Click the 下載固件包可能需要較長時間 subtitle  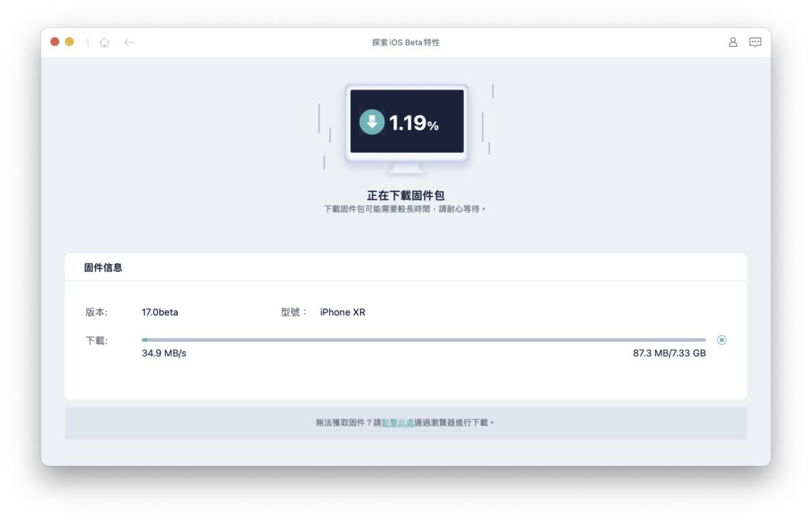[x=404, y=209]
